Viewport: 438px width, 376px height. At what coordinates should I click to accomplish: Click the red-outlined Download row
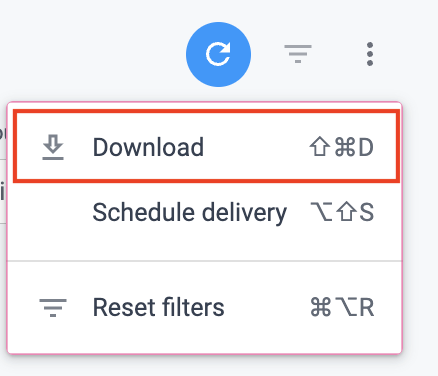pyautogui.click(x=206, y=147)
